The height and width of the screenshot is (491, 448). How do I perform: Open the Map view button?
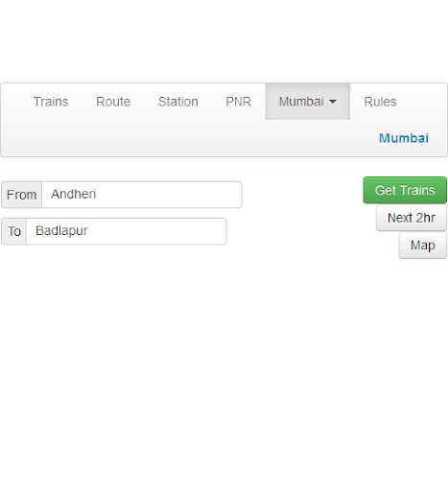coord(423,245)
